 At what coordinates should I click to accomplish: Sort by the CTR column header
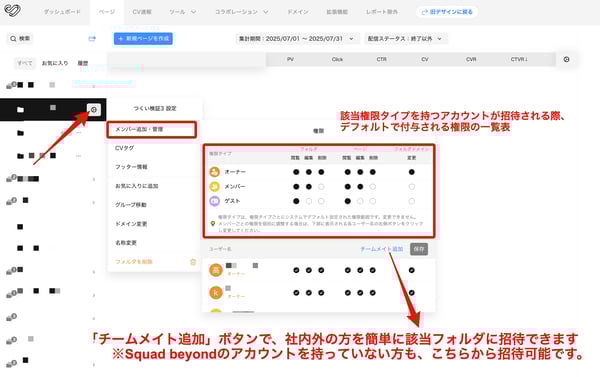click(x=382, y=59)
